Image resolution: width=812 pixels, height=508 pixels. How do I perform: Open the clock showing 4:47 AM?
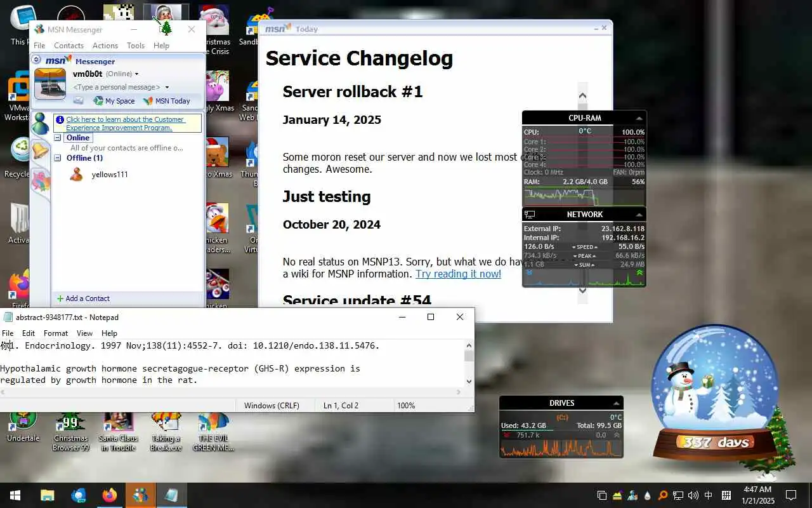[757, 495]
